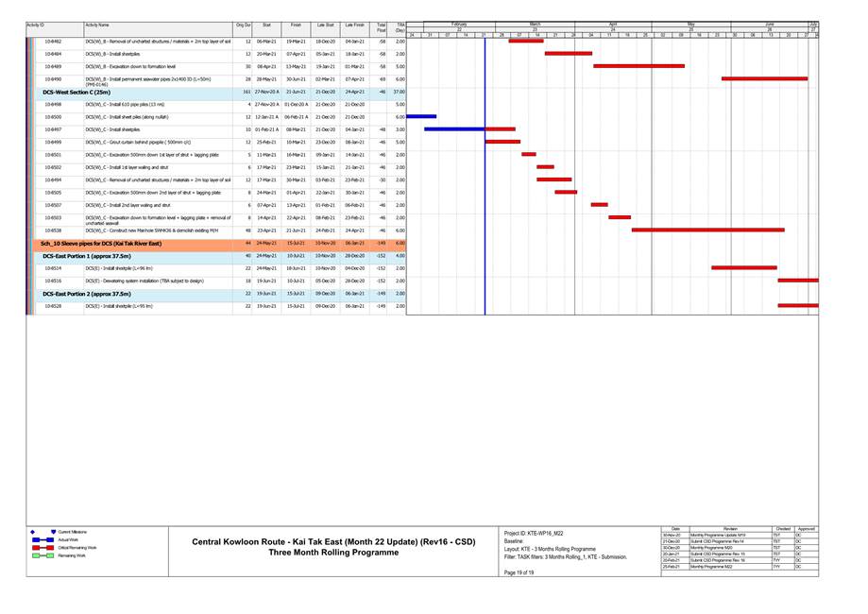Click the blue Actual Work legend bar

43,539
